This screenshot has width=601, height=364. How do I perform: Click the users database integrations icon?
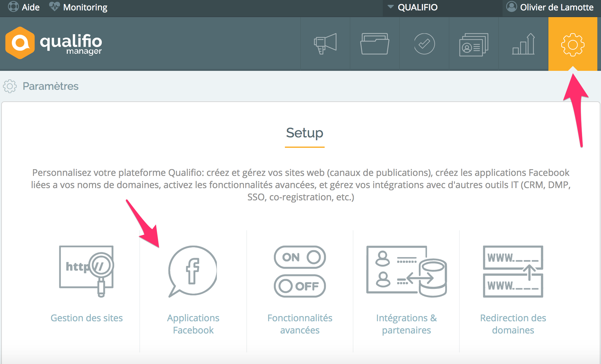(406, 271)
